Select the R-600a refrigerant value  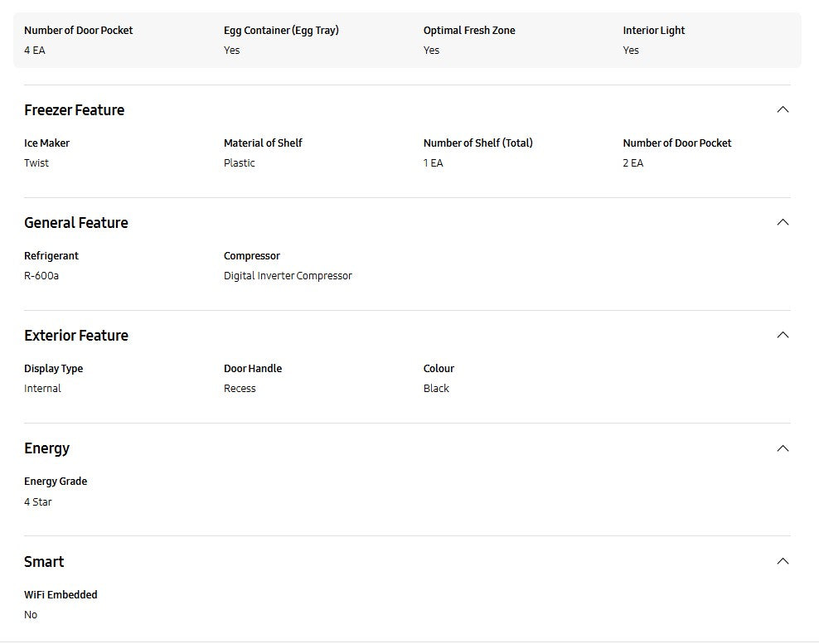click(x=41, y=276)
